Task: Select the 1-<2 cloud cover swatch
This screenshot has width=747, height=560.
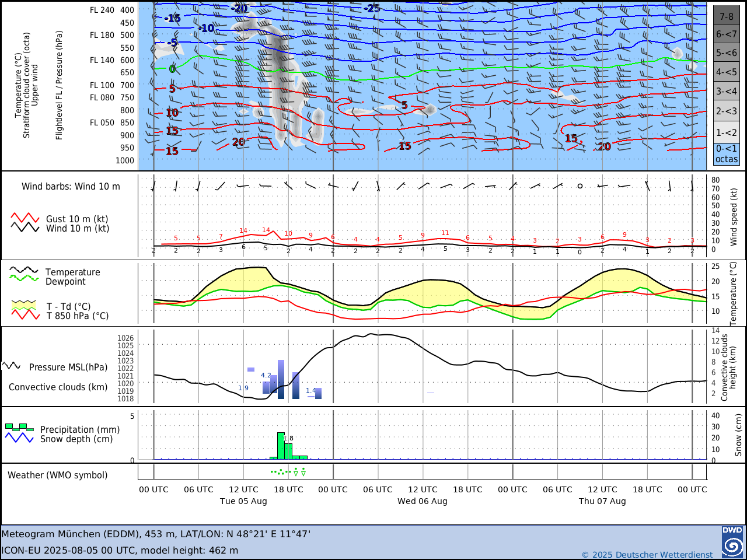Action: point(727,132)
